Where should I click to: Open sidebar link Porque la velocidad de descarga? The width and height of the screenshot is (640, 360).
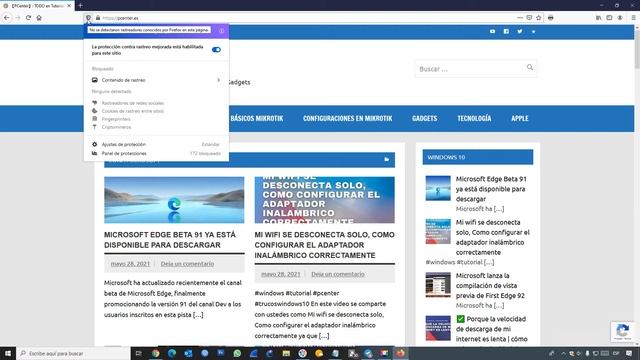pyautogui.click(x=491, y=329)
